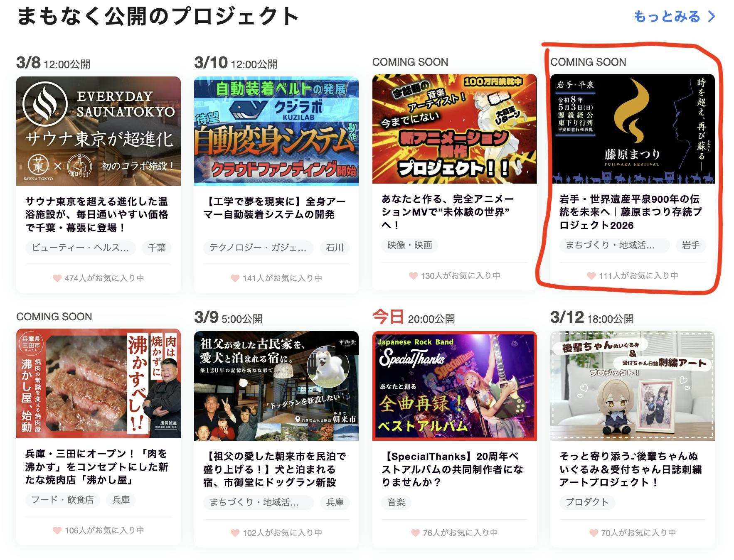Click the プロダクト category tag
Viewport: 734px width, 560px height.
[587, 502]
